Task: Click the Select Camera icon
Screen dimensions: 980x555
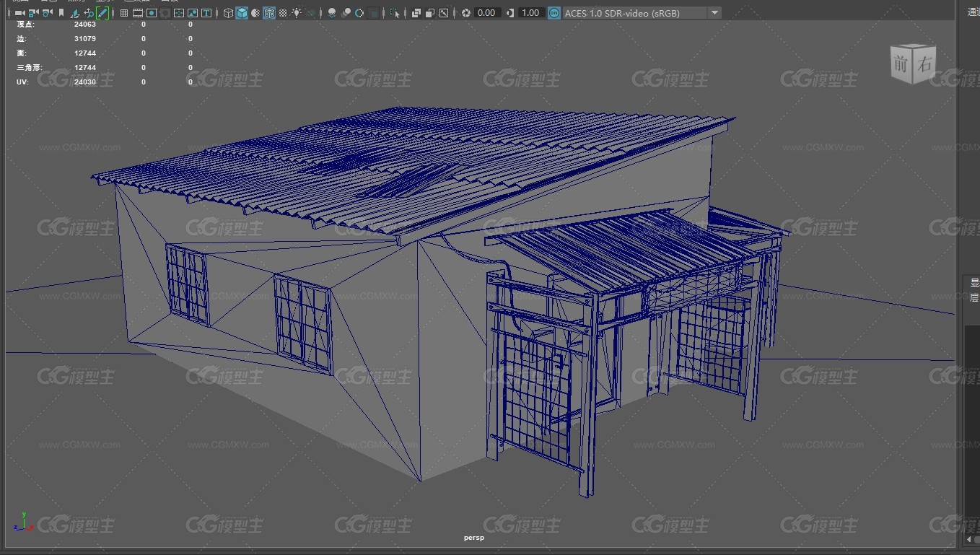Action: tap(19, 13)
